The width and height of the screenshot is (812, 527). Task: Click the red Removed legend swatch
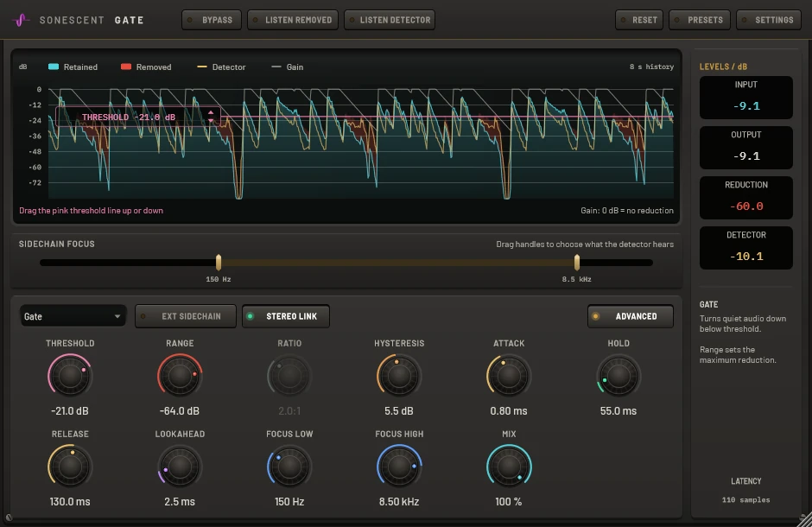click(126, 67)
